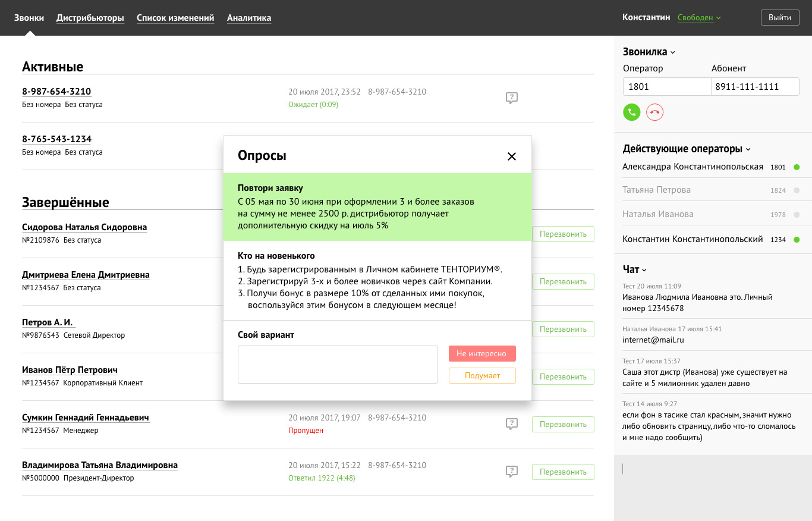This screenshot has width=812, height=521.
Task: Click Перезвонить for Сидорова Наталья Сидоровна
Action: point(562,234)
